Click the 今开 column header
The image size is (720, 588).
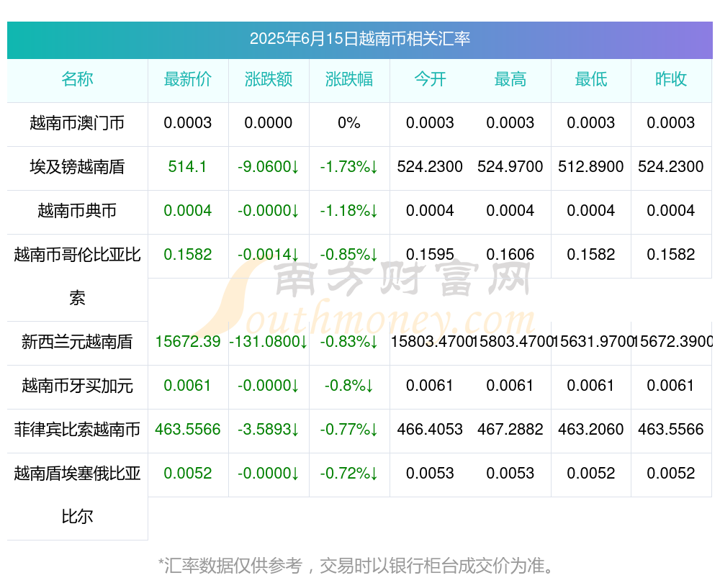(x=430, y=79)
